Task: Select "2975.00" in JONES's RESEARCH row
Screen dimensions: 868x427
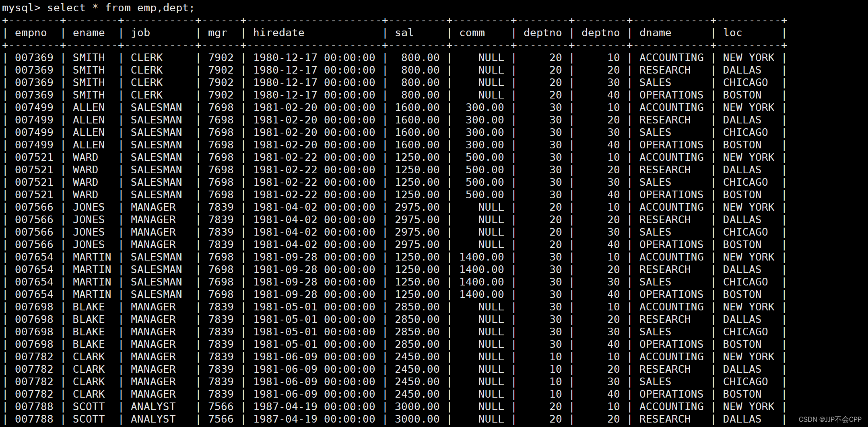Action: click(x=417, y=220)
